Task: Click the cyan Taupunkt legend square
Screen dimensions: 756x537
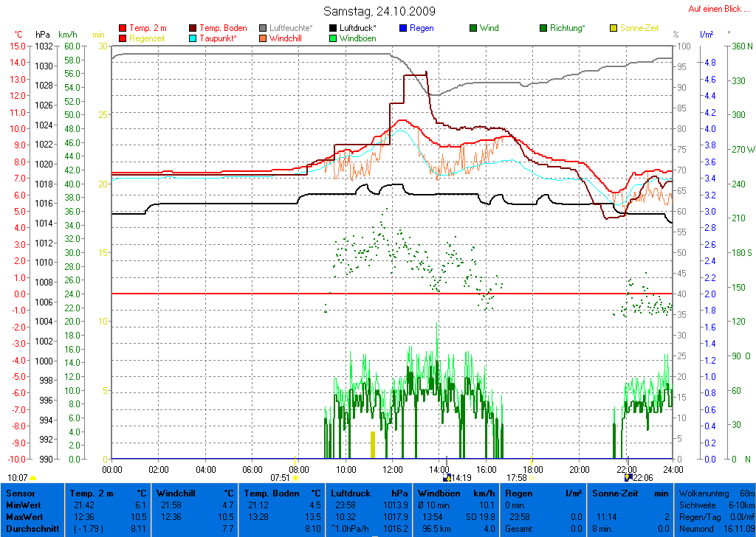Action: point(193,38)
